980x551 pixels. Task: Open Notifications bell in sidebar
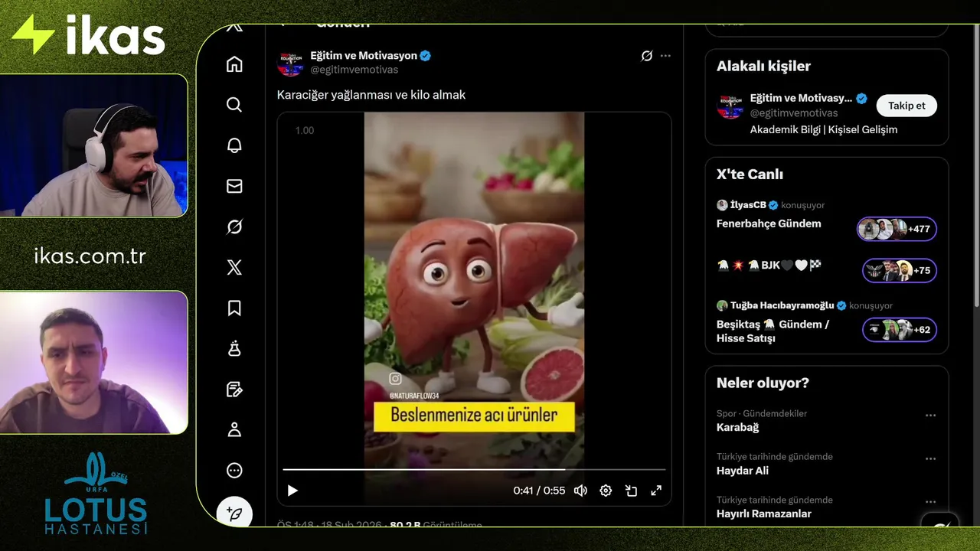pos(234,145)
